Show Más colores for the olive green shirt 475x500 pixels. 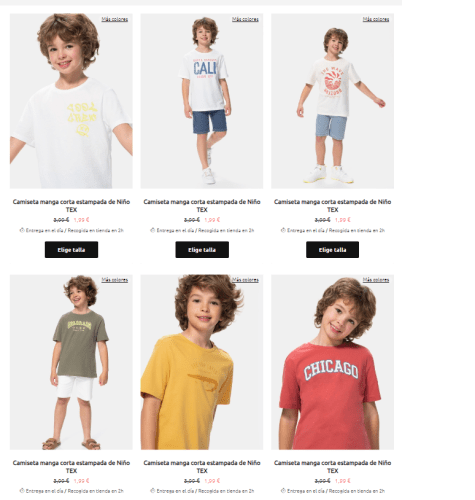point(115,280)
